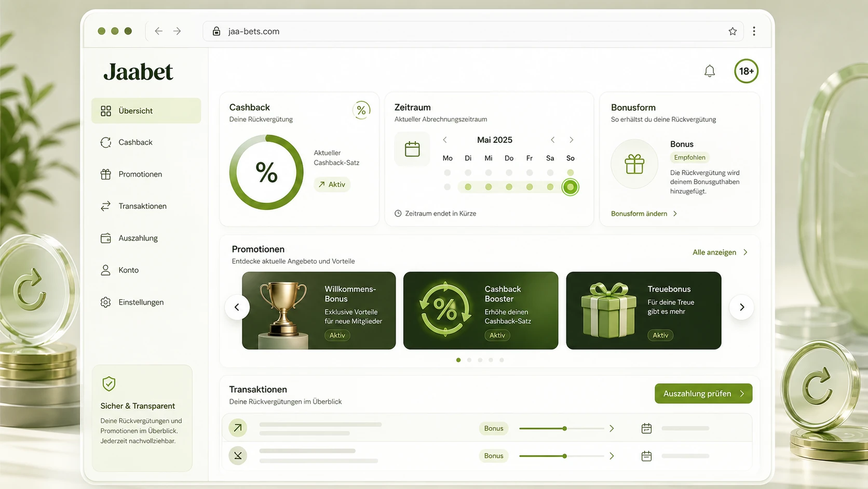
Task: Go forward with the browser forward arrow
Action: (177, 31)
